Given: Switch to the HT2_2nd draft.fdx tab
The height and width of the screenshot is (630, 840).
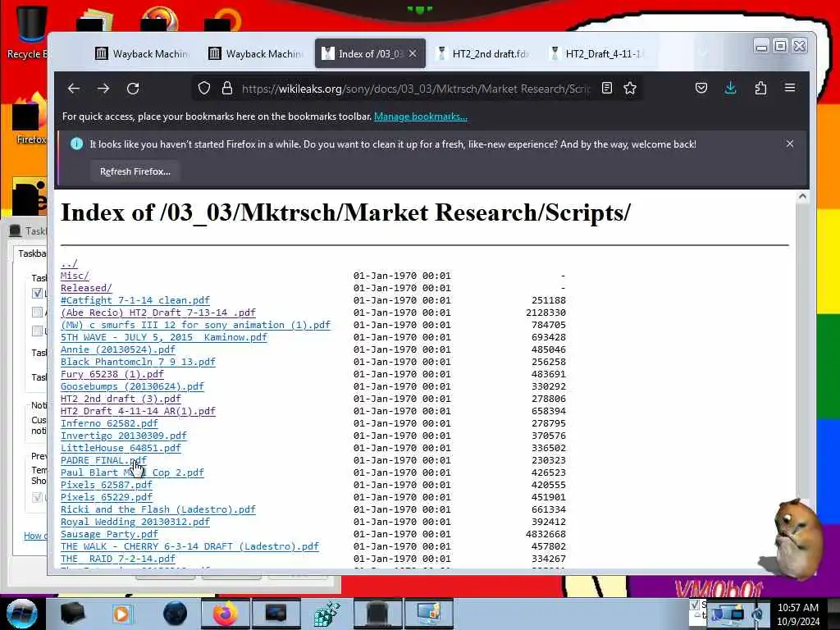Looking at the screenshot, I should pos(483,53).
